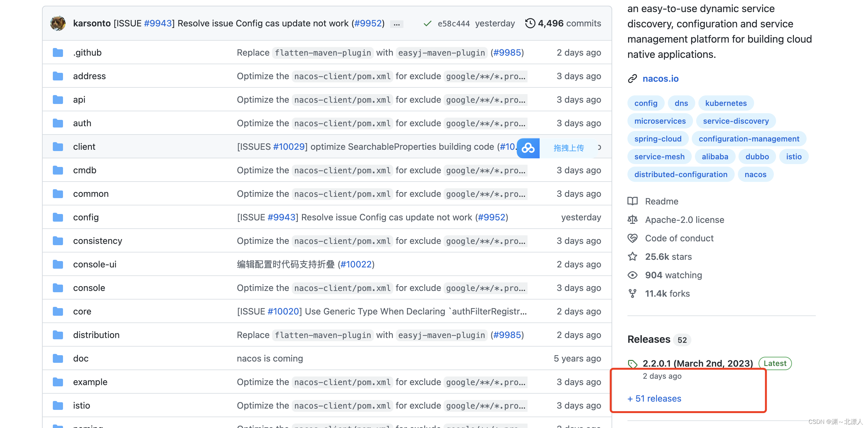The height and width of the screenshot is (428, 868).
Task: Open the Readme book icon
Action: pyautogui.click(x=633, y=201)
